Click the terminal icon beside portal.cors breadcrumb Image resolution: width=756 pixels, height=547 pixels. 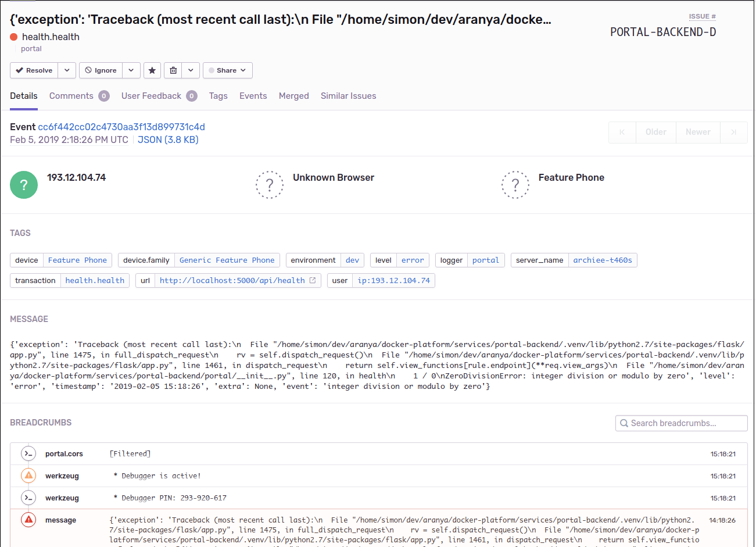click(28, 453)
